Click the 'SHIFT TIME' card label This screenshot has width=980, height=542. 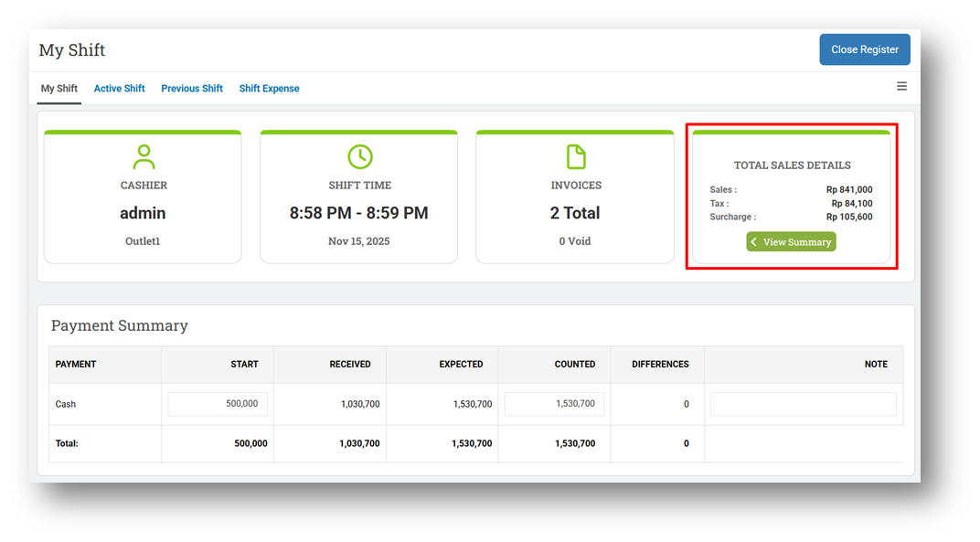click(x=360, y=185)
